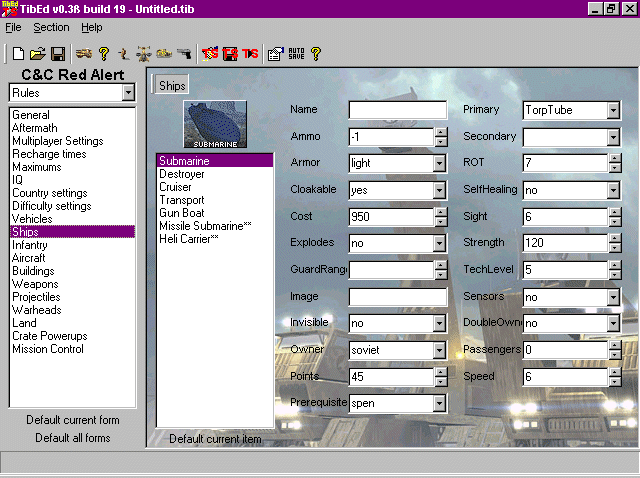Open the SelfHealing dropdown

point(613,190)
